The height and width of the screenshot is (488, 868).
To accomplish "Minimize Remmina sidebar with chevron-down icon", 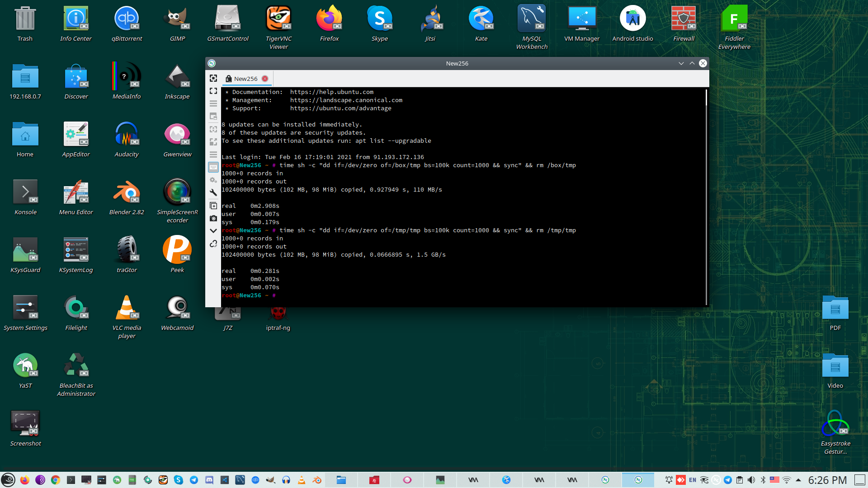I will 213,231.
